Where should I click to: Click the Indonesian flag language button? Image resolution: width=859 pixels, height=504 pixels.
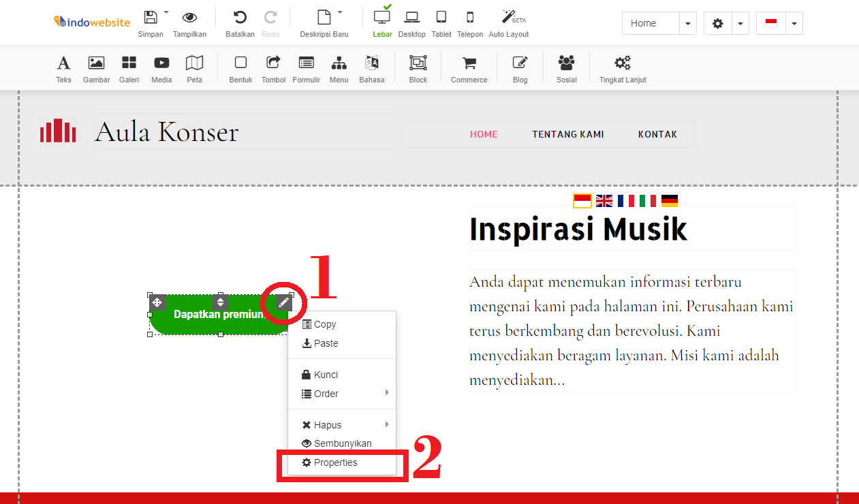point(771,23)
